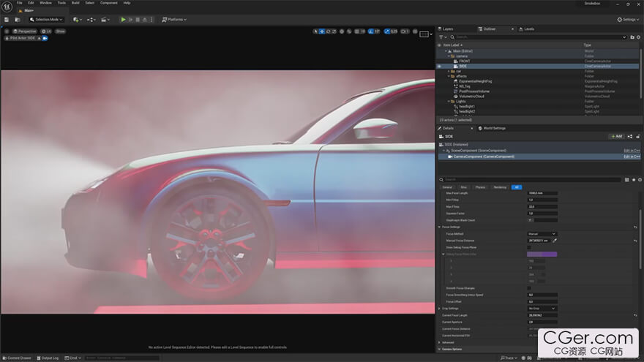644x362 pixels.
Task: Toggle the world/local coordinate globe icon
Action: click(342, 31)
